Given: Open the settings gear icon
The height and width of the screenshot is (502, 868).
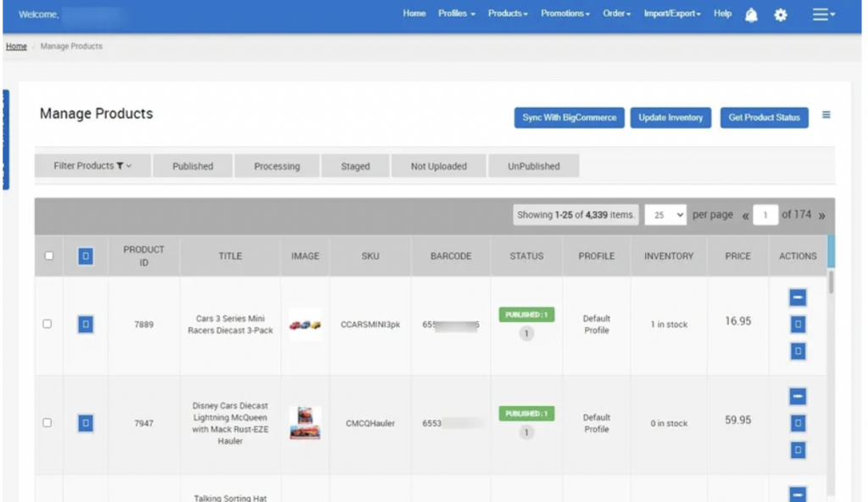Looking at the screenshot, I should click(780, 14).
